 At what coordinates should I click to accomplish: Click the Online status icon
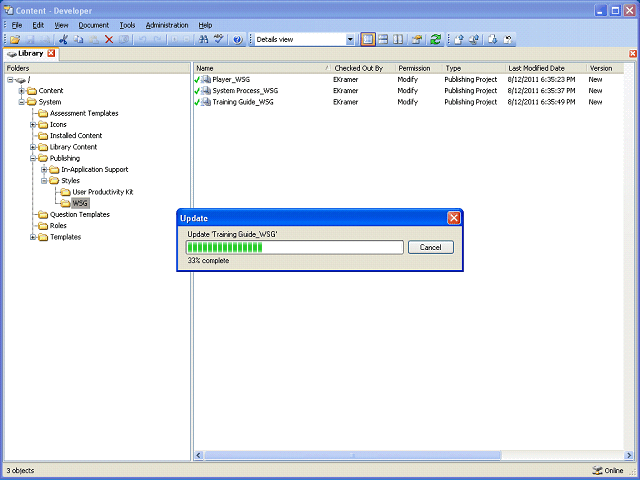(597, 470)
